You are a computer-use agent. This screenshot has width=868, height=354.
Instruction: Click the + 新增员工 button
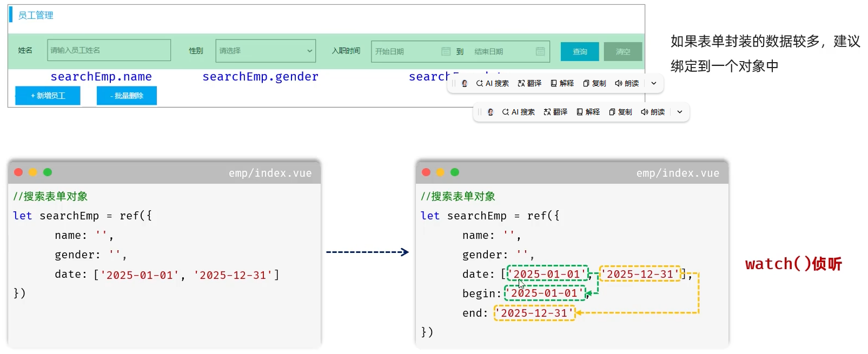(48, 96)
